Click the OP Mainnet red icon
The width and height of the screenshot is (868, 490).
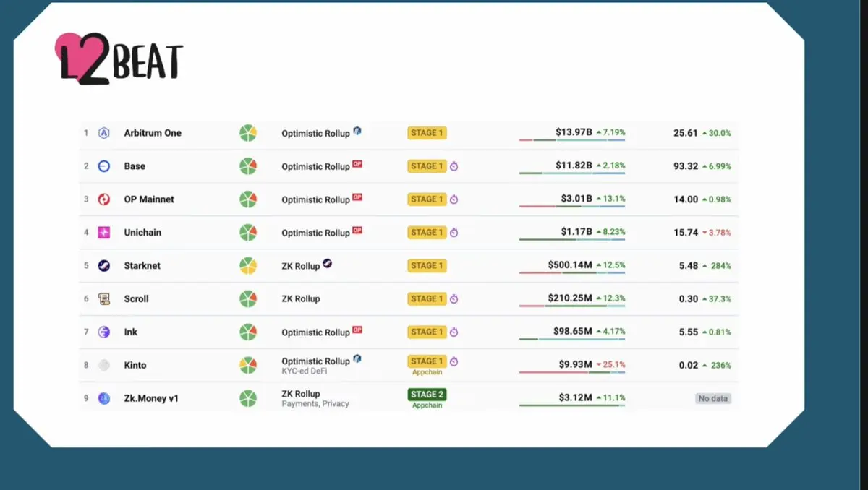(x=104, y=199)
